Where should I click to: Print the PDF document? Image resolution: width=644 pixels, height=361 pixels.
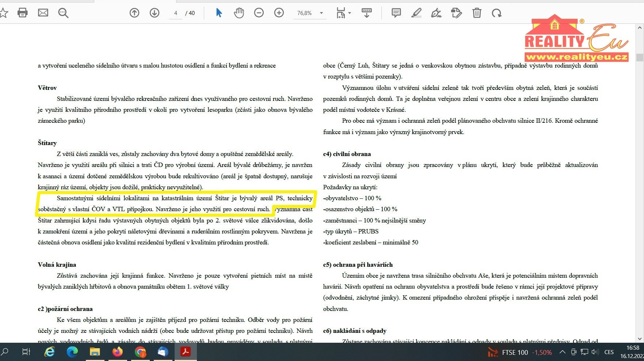(23, 13)
